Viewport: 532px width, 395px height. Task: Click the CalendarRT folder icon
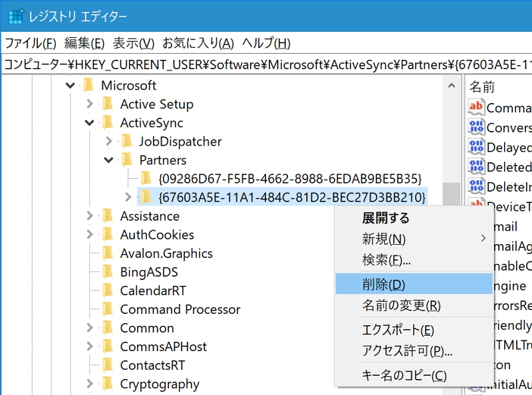(108, 291)
